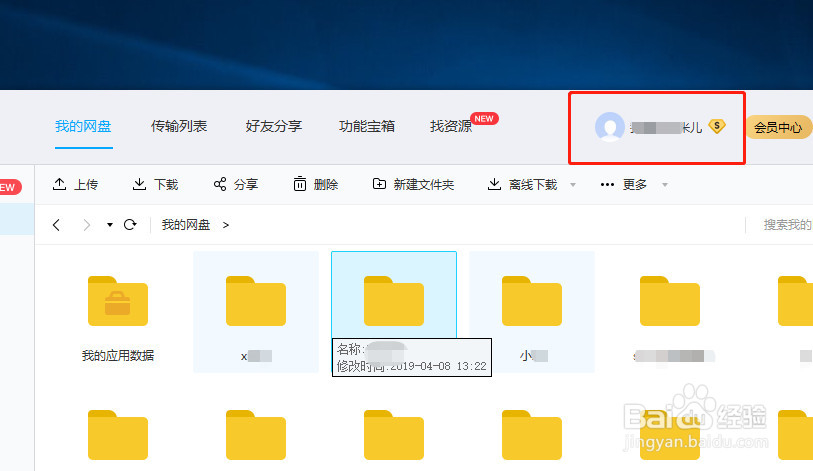Select the first folder in second row
Screen dimensions: 813x471
click(118, 435)
